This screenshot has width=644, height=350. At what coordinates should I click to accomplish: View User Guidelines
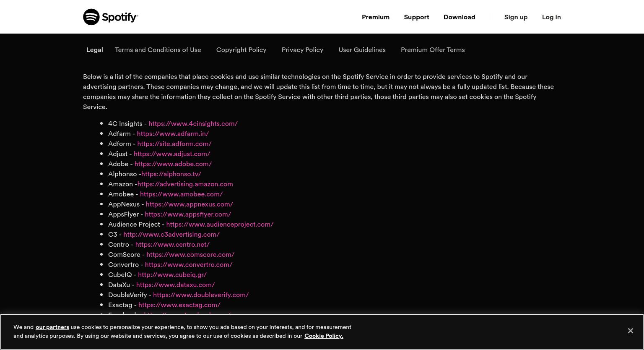tap(362, 50)
